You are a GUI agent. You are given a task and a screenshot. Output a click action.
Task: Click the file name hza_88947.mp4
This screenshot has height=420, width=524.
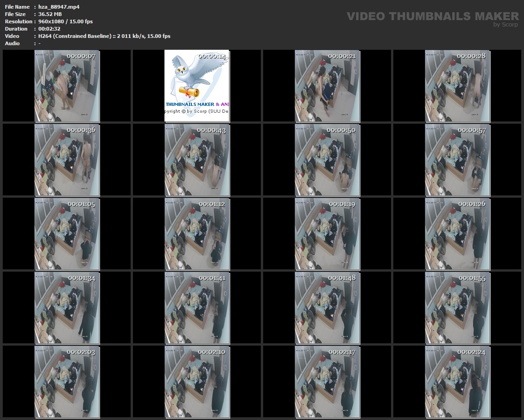(x=59, y=7)
